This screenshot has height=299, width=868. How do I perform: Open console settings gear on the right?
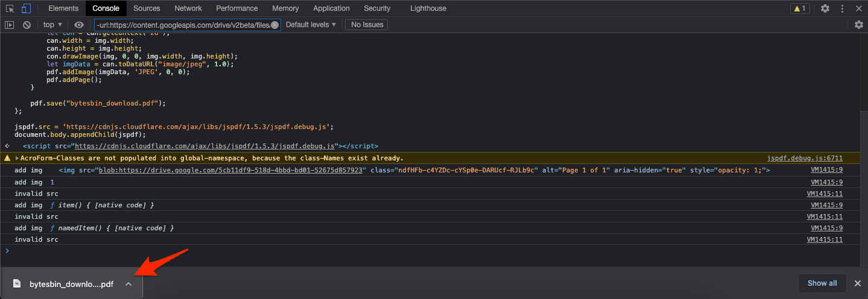coord(859,25)
